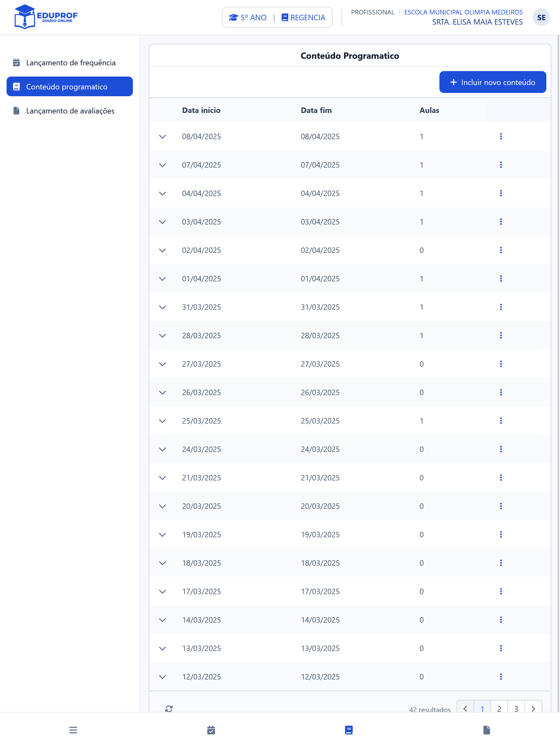Open the three-dot menu for 14/03/2025
The image size is (560, 747).
[x=501, y=620]
